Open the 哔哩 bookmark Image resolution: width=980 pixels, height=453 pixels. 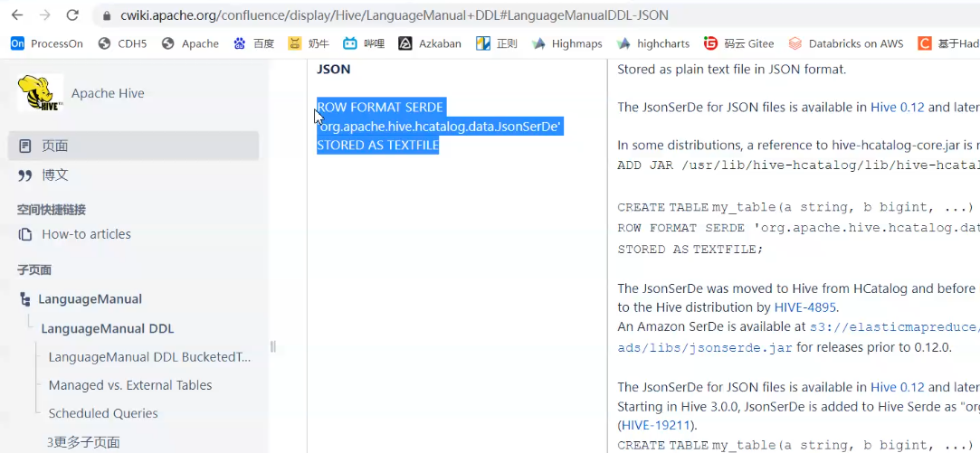[x=364, y=43]
